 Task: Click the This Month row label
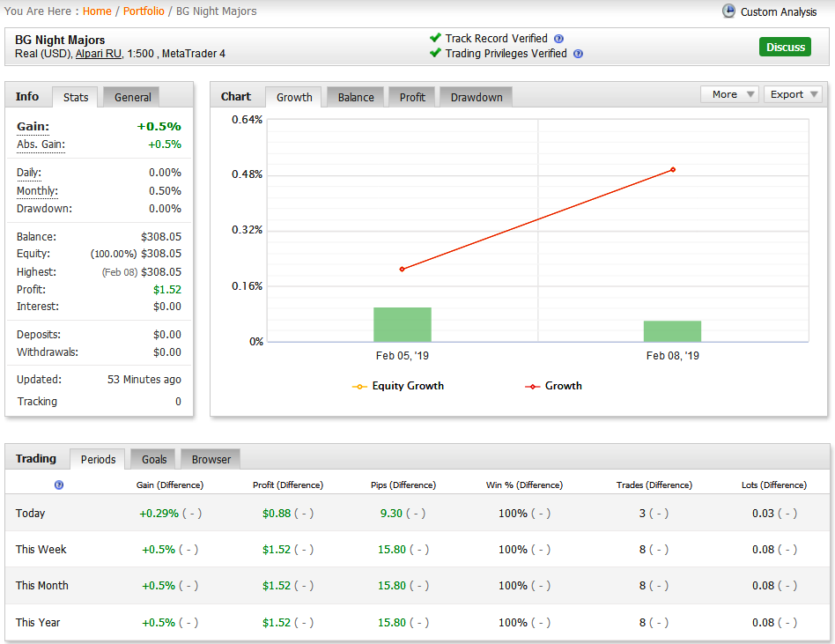pos(42,585)
